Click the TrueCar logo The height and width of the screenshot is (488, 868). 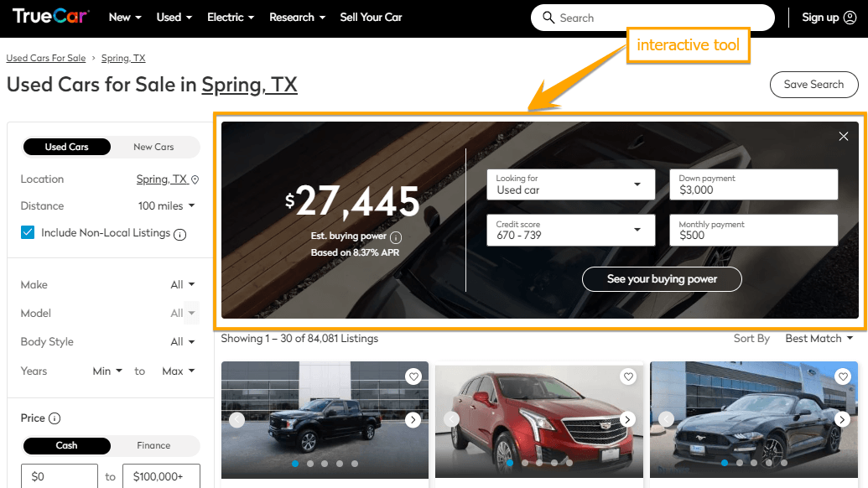click(x=50, y=16)
